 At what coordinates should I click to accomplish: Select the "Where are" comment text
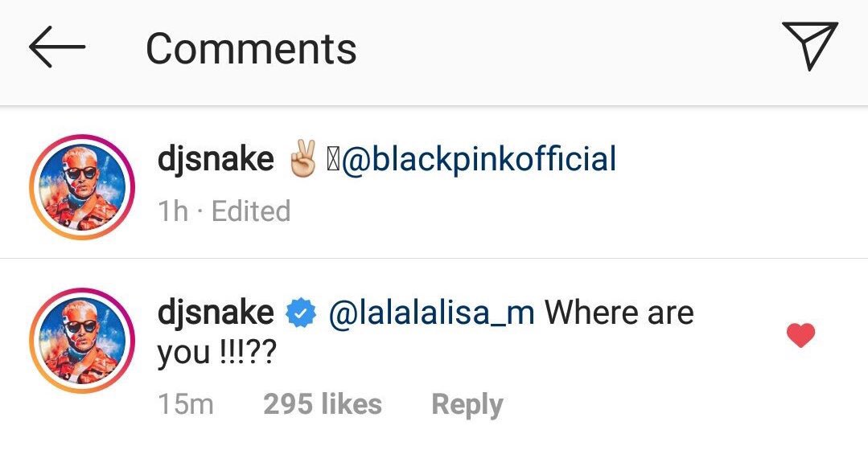(619, 313)
